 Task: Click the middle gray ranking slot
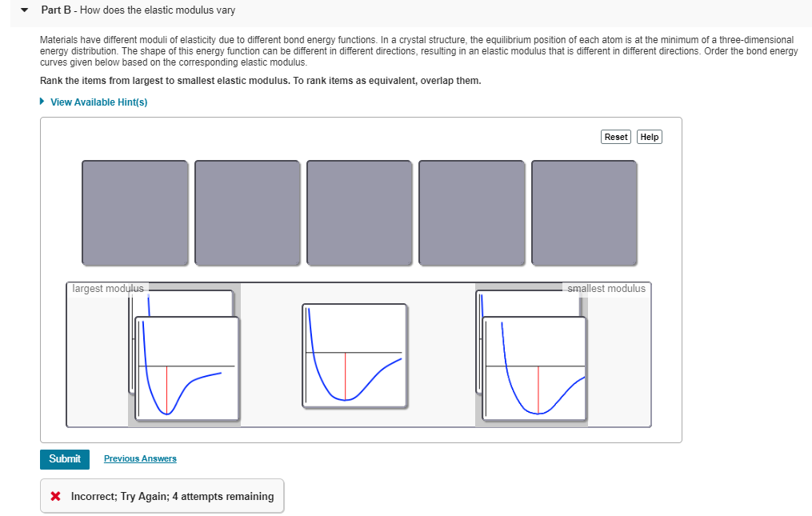358,212
